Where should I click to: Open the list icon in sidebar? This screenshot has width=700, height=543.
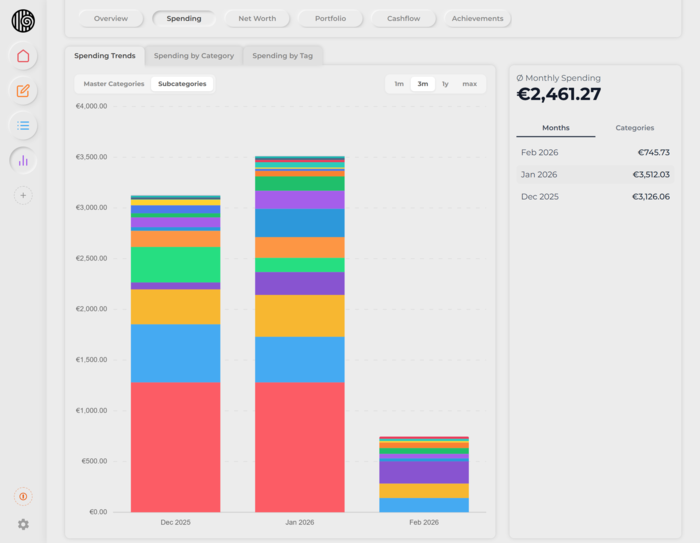coord(23,126)
